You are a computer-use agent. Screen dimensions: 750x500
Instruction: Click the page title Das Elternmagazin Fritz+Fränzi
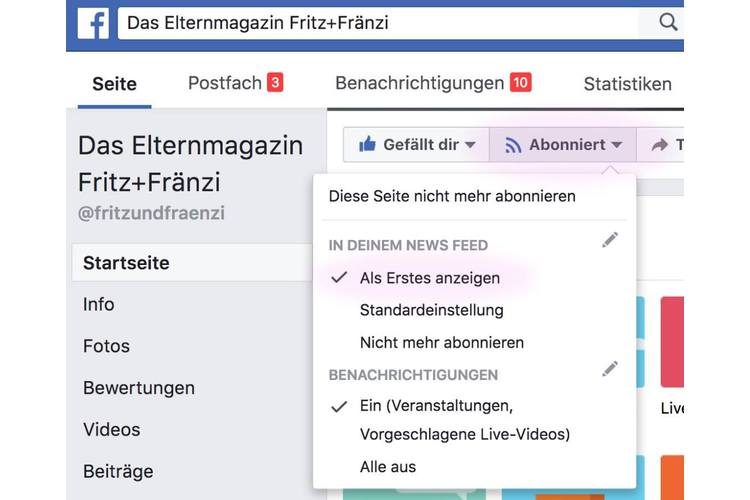tap(190, 164)
